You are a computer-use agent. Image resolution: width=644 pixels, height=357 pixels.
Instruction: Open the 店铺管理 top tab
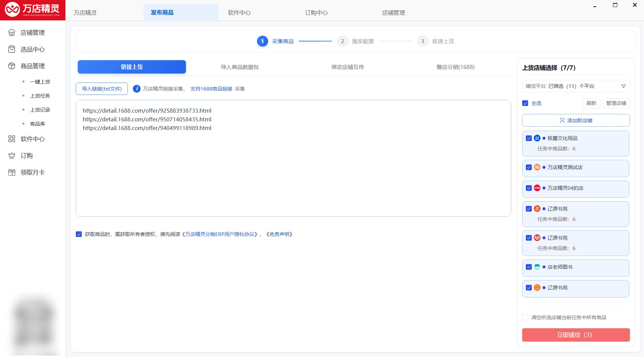[393, 13]
